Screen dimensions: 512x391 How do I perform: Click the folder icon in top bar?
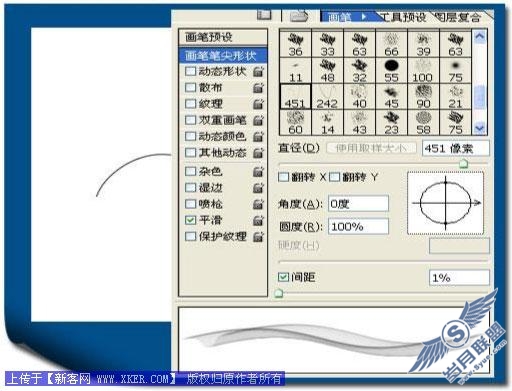299,15
